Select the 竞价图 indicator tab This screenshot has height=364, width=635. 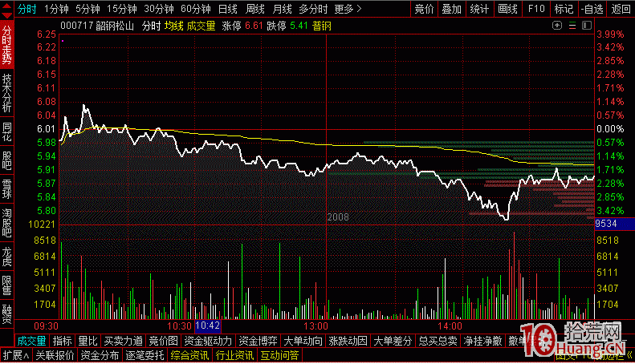163,341
